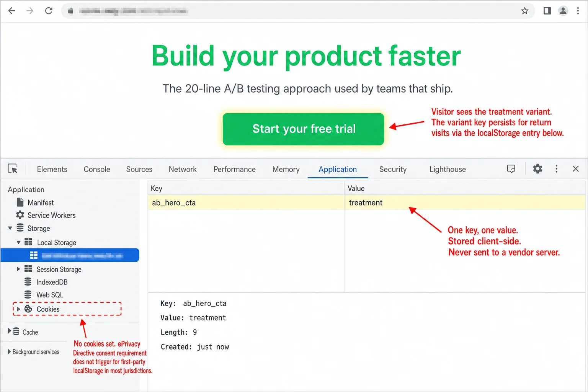Click the Manifest document icon

click(x=20, y=202)
